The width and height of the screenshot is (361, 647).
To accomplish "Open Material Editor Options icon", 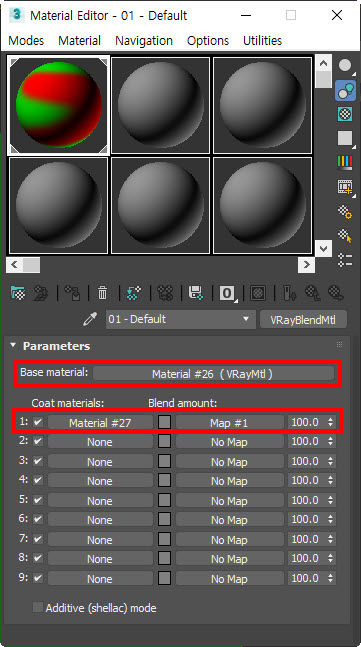I will 345,212.
